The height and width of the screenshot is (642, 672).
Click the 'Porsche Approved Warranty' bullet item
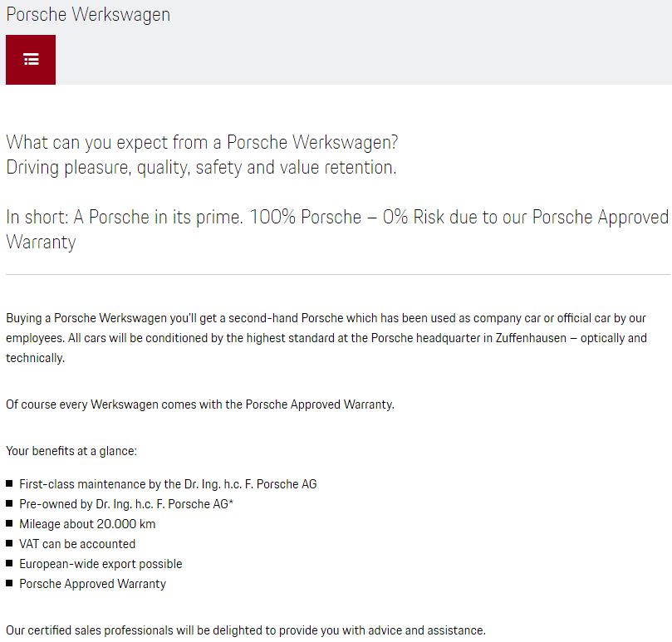point(92,584)
